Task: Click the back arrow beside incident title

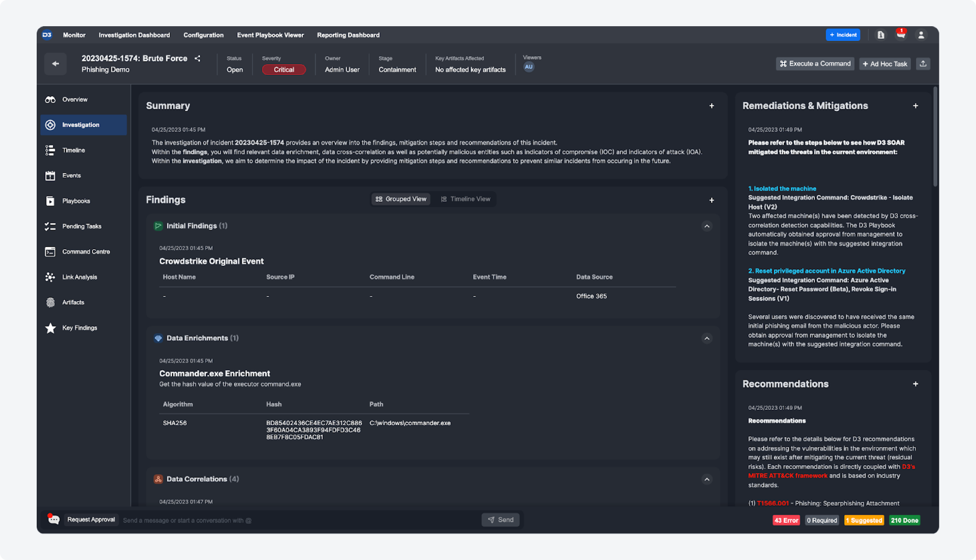Action: (55, 64)
